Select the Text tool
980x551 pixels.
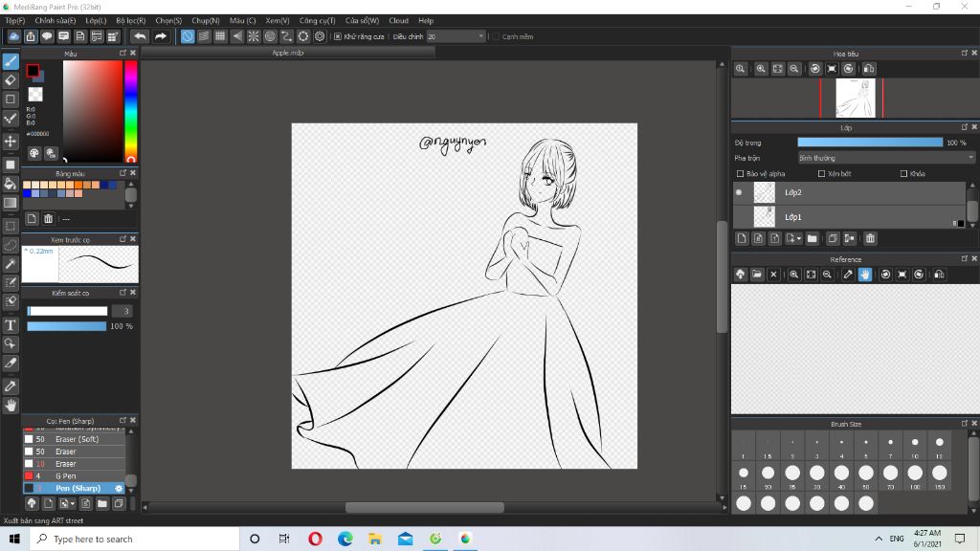(x=11, y=325)
